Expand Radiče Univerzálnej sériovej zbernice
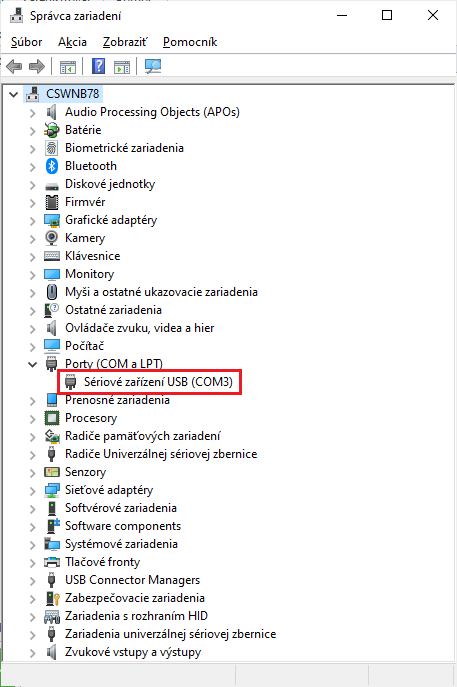Viewport: 457px width, 687px height. [x=32, y=454]
